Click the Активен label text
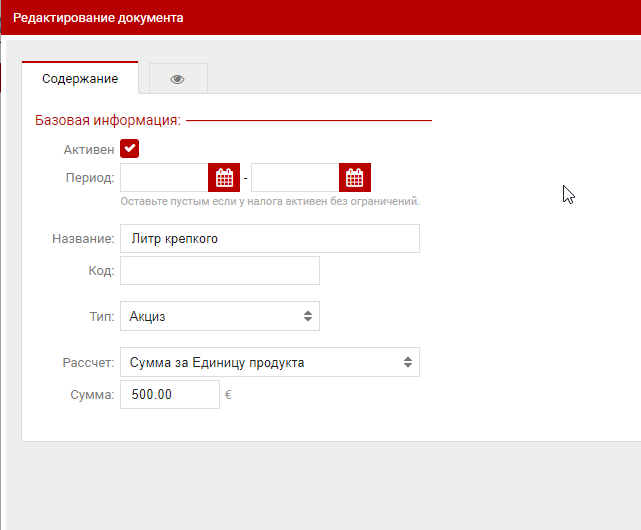Viewport: 641px width, 530px height. pyautogui.click(x=88, y=149)
